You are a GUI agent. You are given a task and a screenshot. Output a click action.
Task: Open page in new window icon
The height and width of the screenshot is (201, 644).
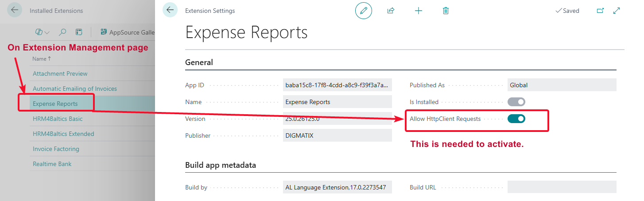pos(600,11)
